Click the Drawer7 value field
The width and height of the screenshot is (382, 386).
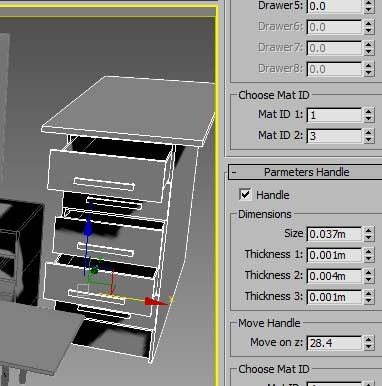point(334,48)
